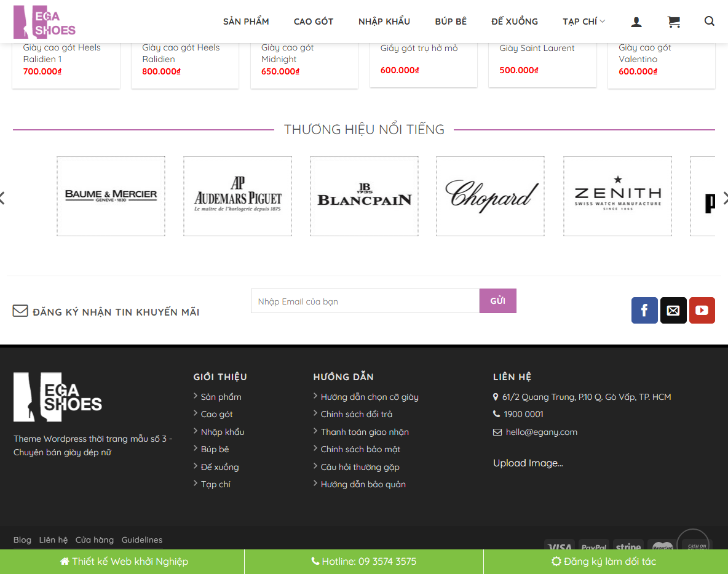Click the Cash On Delivery badge
Viewport: 728px width, 574px height.
pyautogui.click(x=693, y=543)
